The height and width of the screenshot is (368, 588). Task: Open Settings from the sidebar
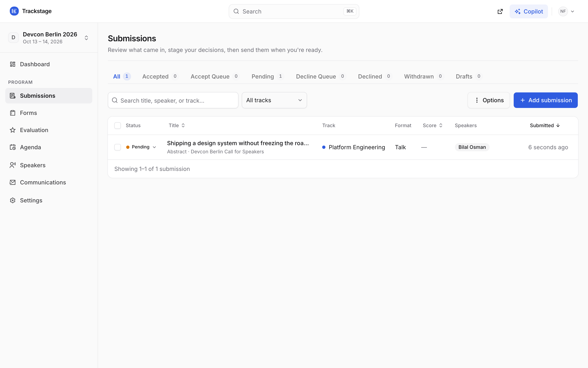click(49, 200)
